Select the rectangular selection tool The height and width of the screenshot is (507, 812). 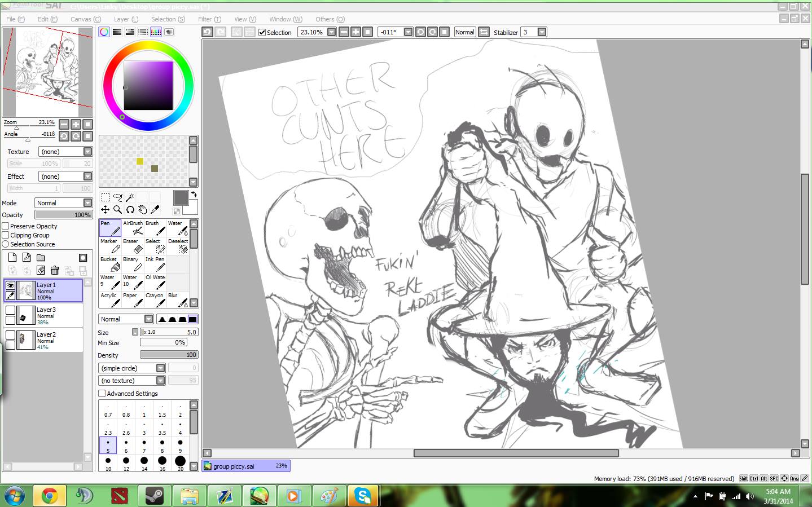click(106, 197)
